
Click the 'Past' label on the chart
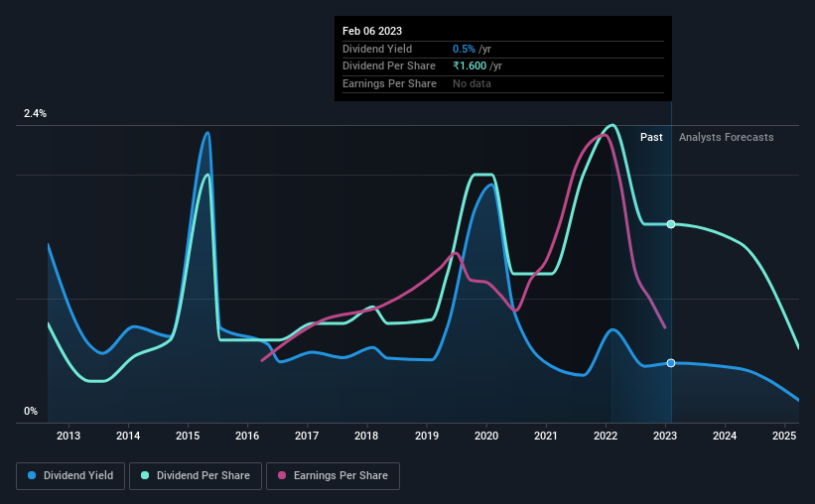coord(651,137)
